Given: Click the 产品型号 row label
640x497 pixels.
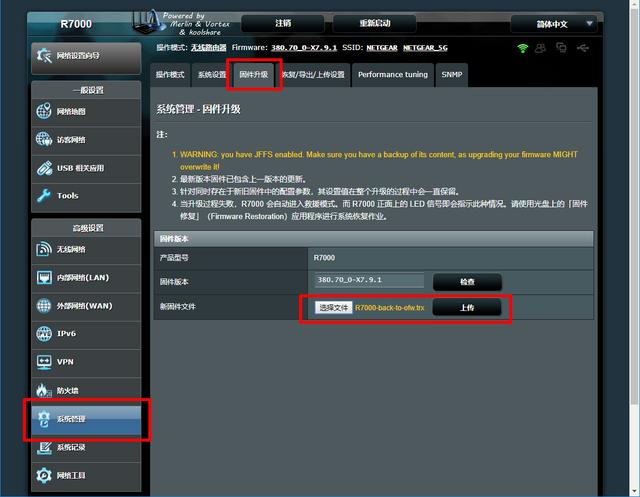Looking at the screenshot, I should [174, 258].
